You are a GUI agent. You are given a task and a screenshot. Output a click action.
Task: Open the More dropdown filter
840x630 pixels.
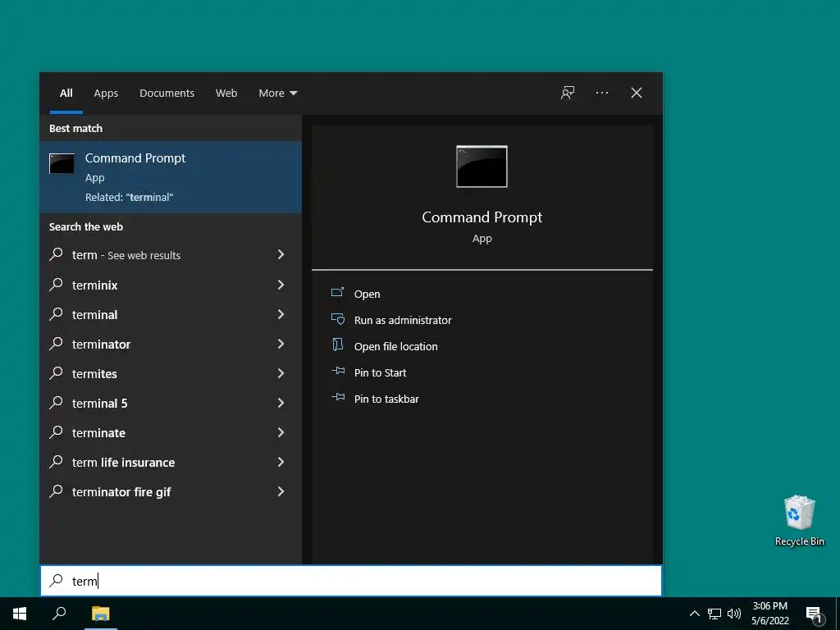[x=277, y=94]
